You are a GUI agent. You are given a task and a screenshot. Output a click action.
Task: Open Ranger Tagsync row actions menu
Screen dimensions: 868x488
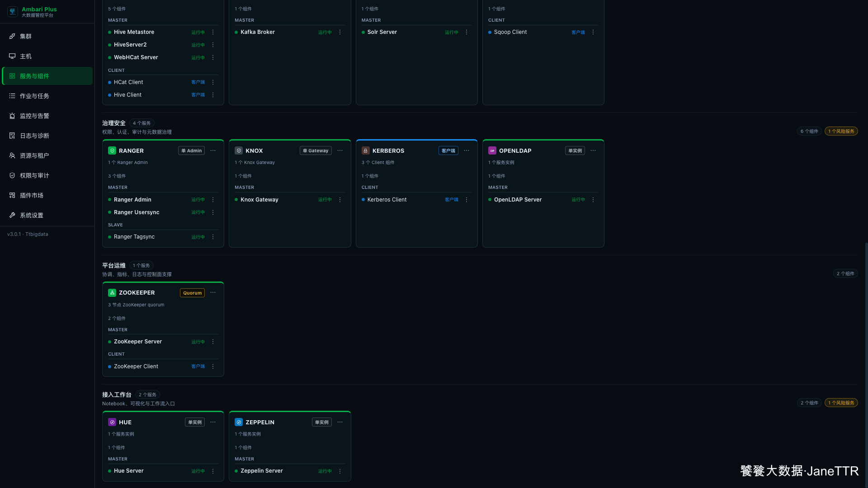tap(213, 237)
